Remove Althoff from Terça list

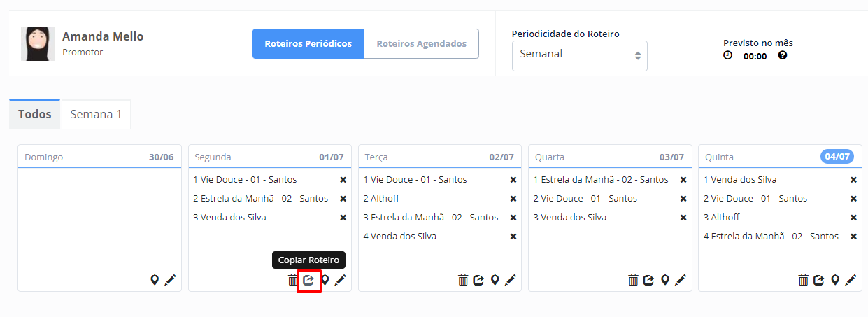click(x=513, y=199)
